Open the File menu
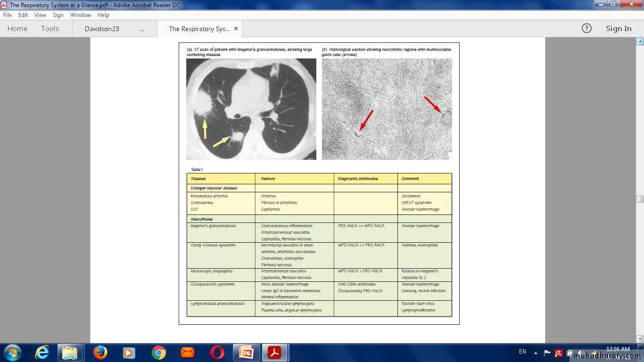Viewport: 644px width, 362px height. tap(8, 15)
